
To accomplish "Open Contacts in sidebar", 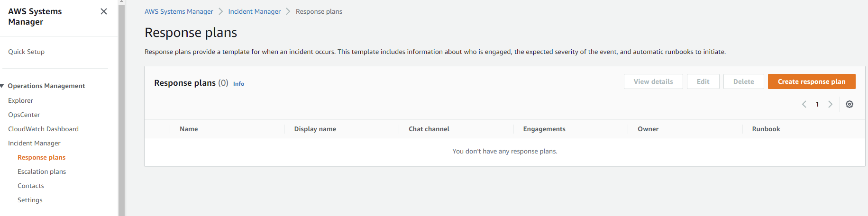I will tap(31, 186).
